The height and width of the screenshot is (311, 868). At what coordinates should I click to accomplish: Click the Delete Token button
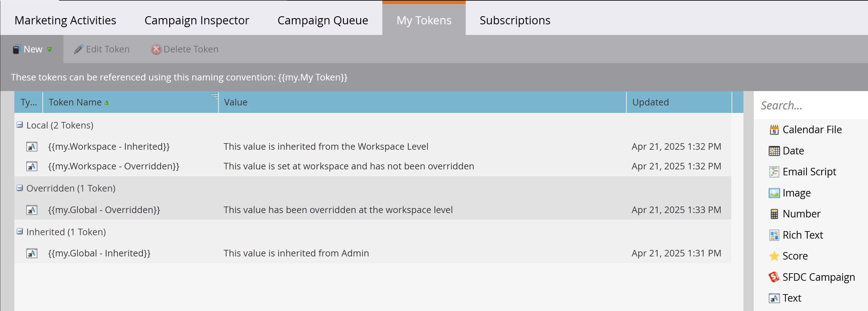(185, 49)
